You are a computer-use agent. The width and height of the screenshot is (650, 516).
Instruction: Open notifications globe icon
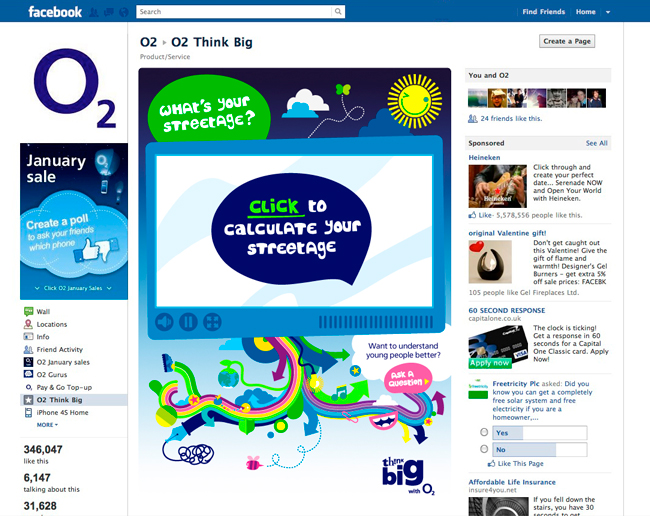pos(124,12)
